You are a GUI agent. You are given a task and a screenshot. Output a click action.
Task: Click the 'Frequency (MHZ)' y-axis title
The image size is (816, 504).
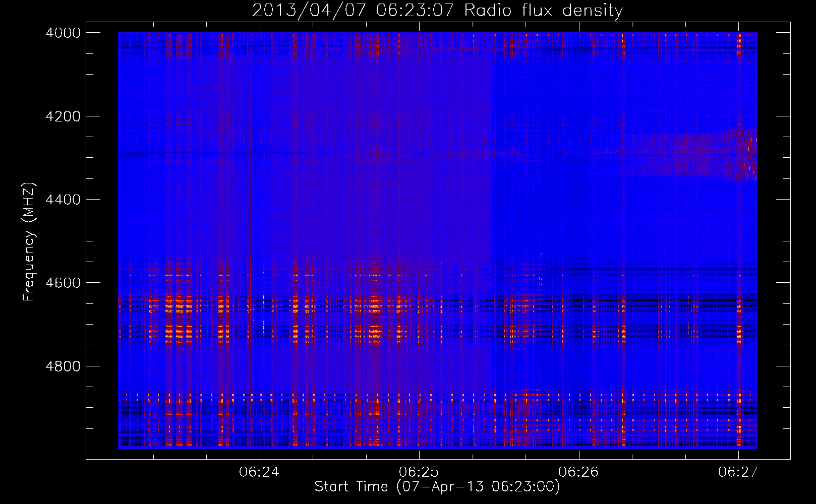29,242
